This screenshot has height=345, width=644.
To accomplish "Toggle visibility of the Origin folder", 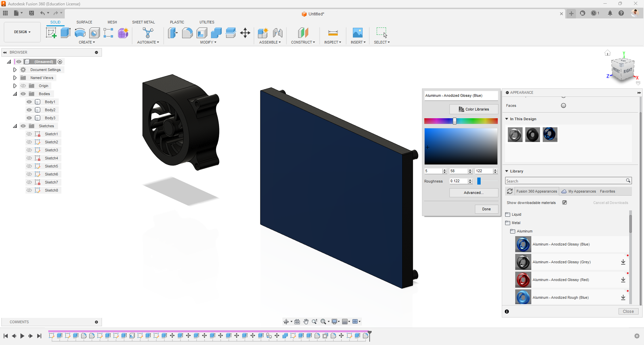I will pyautogui.click(x=23, y=86).
